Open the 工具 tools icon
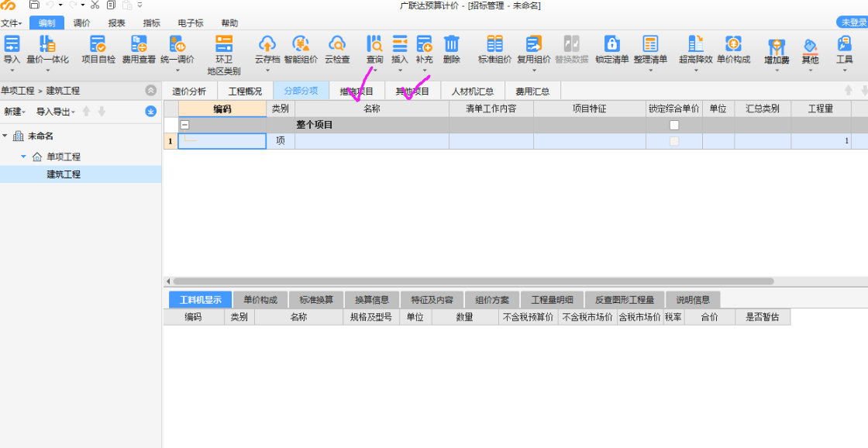The width and height of the screenshot is (868, 448). click(844, 43)
